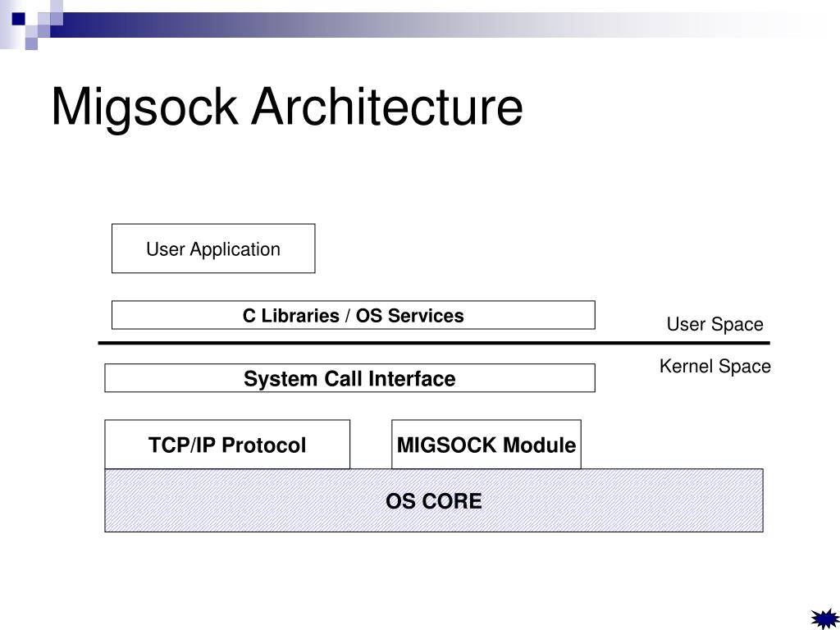Click the System Call Interface box
Viewport: 840px width, 630px height.
click(349, 378)
